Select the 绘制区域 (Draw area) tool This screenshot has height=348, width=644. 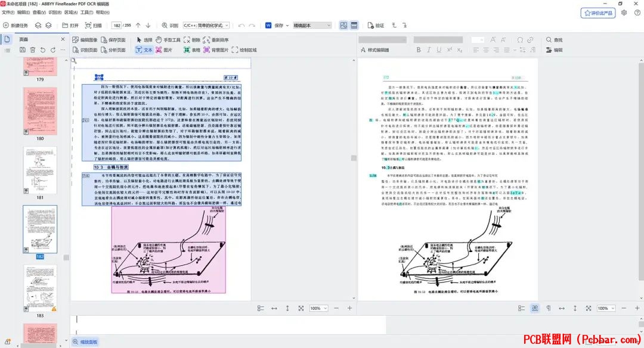pos(244,50)
